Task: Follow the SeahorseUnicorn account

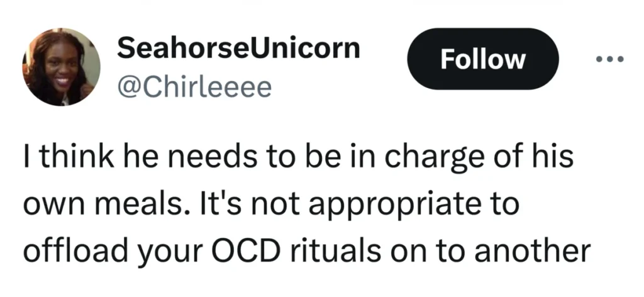Action: [x=483, y=59]
